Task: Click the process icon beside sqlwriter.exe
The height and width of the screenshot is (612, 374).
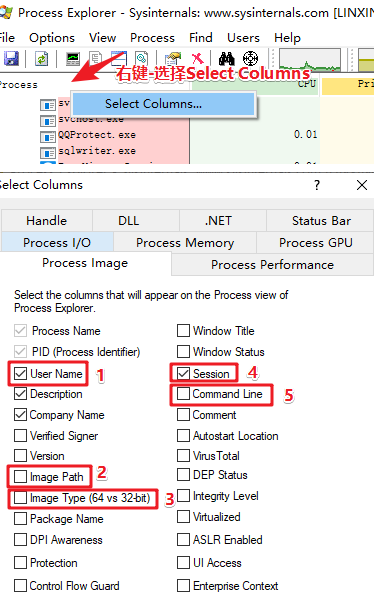Action: tap(48, 153)
